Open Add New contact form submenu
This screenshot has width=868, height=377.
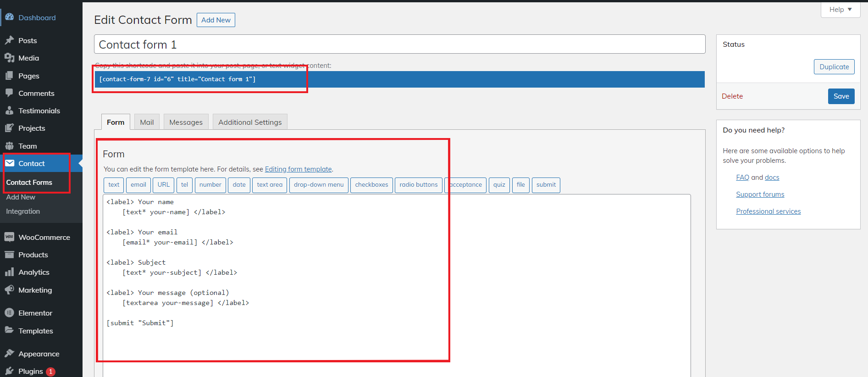coord(21,197)
